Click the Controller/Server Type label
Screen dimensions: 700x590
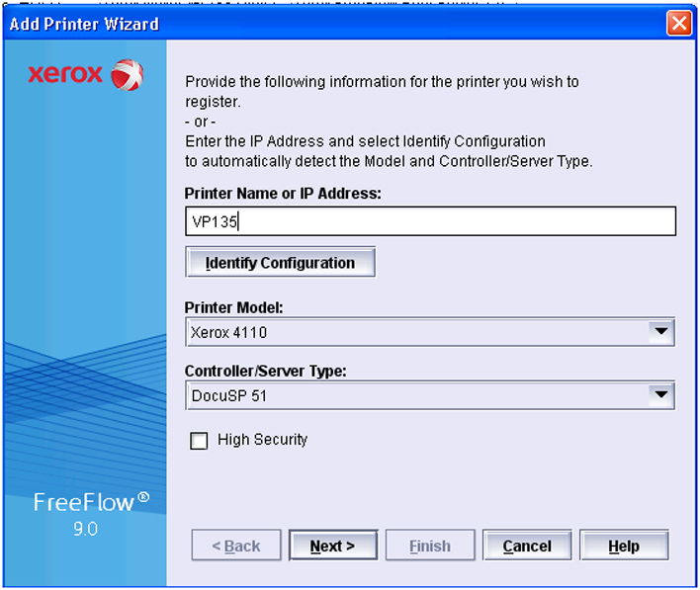click(x=266, y=371)
